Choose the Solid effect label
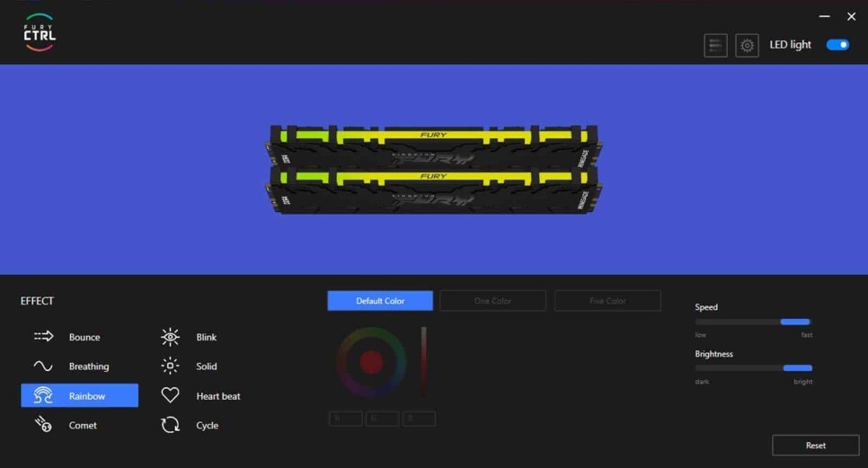 (x=206, y=366)
